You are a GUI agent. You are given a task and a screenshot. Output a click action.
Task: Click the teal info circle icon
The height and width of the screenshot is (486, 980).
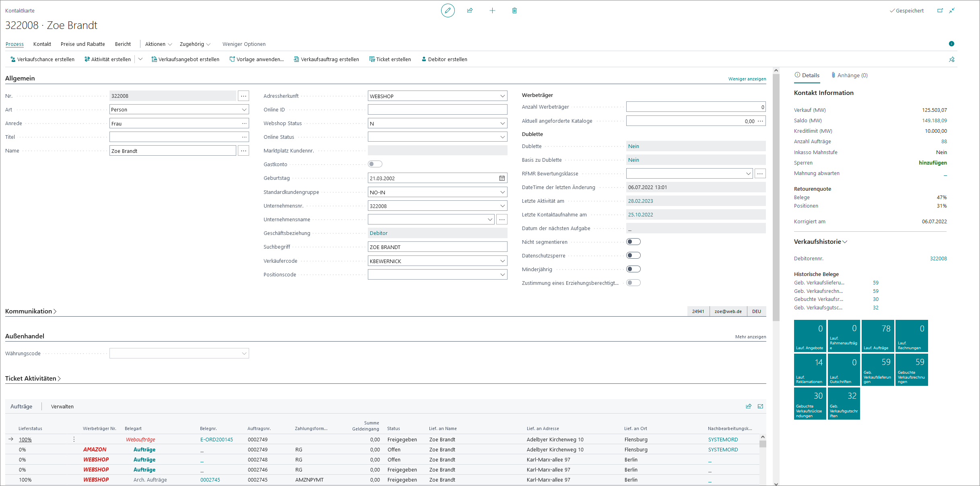pyautogui.click(x=951, y=44)
